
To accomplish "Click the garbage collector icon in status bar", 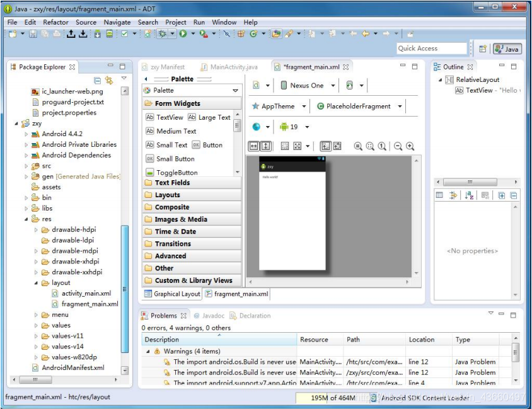I will (373, 398).
